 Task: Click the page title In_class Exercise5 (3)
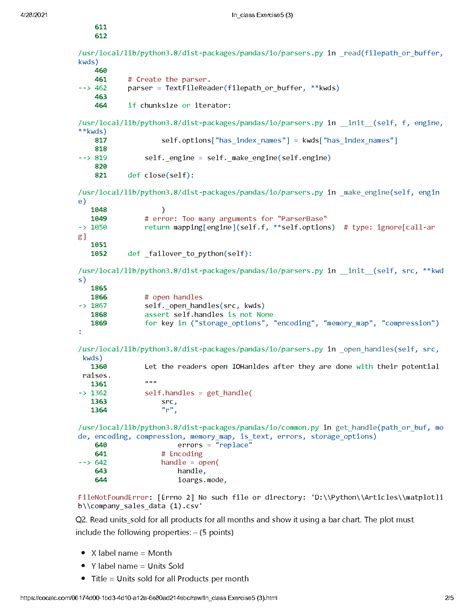click(262, 15)
